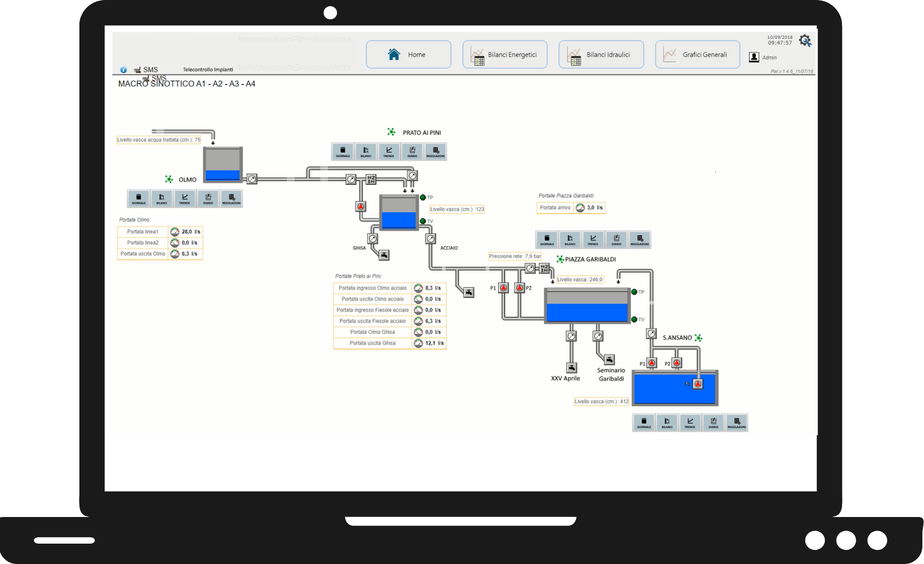Screen dimensions: 924x564
Task: Click 'Livello vasca (cm.): 412' label
Action: pyautogui.click(x=602, y=402)
